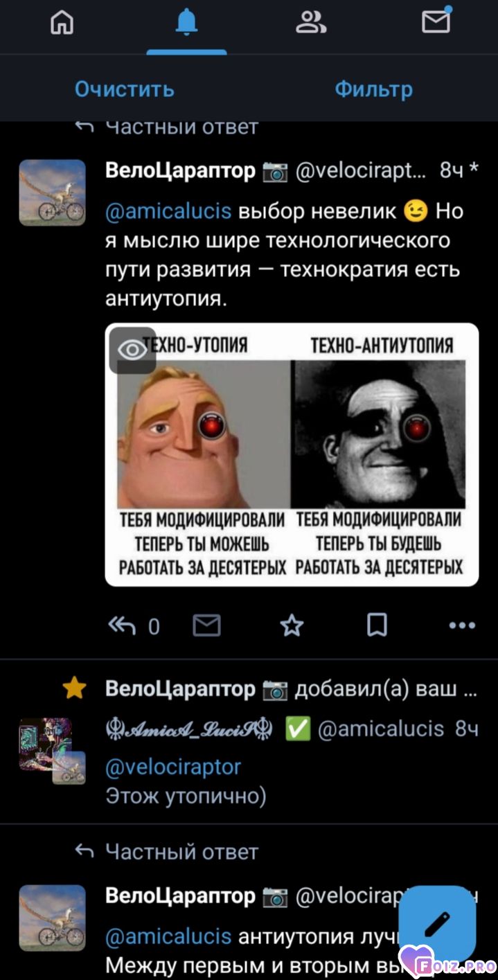The height and width of the screenshot is (980, 498).
Task: Open the three-dots more menu on post
Action: coord(462,626)
